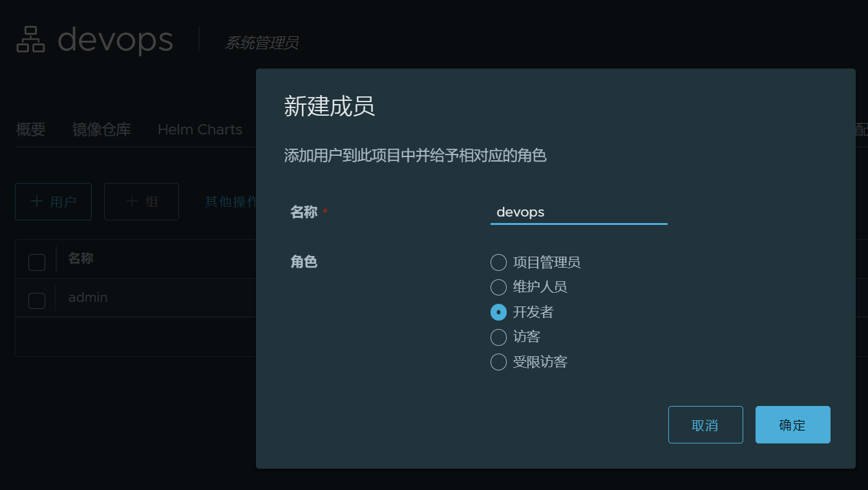Go to the Helm Charts tab
The image size is (868, 490).
pos(200,130)
